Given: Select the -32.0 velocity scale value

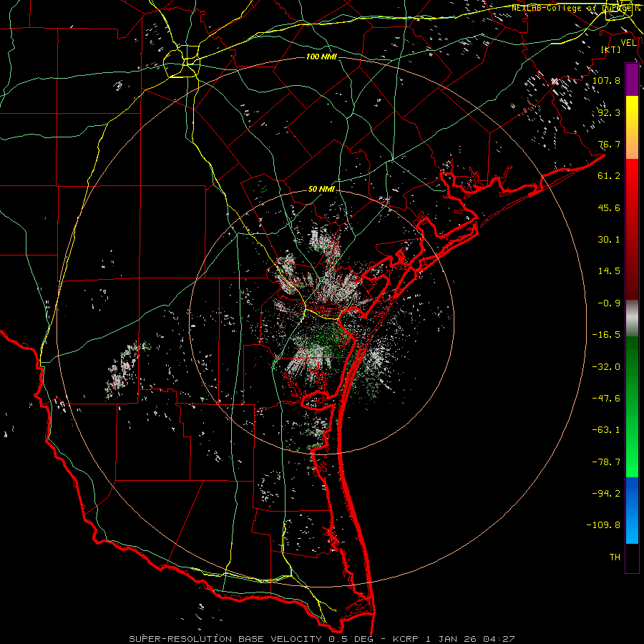Looking at the screenshot, I should click(x=606, y=367).
